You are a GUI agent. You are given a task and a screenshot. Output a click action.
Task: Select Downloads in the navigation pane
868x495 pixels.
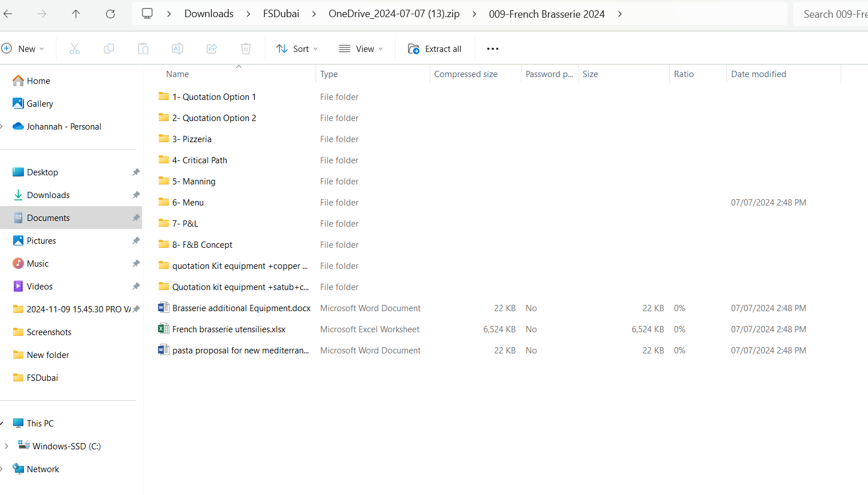coord(49,195)
